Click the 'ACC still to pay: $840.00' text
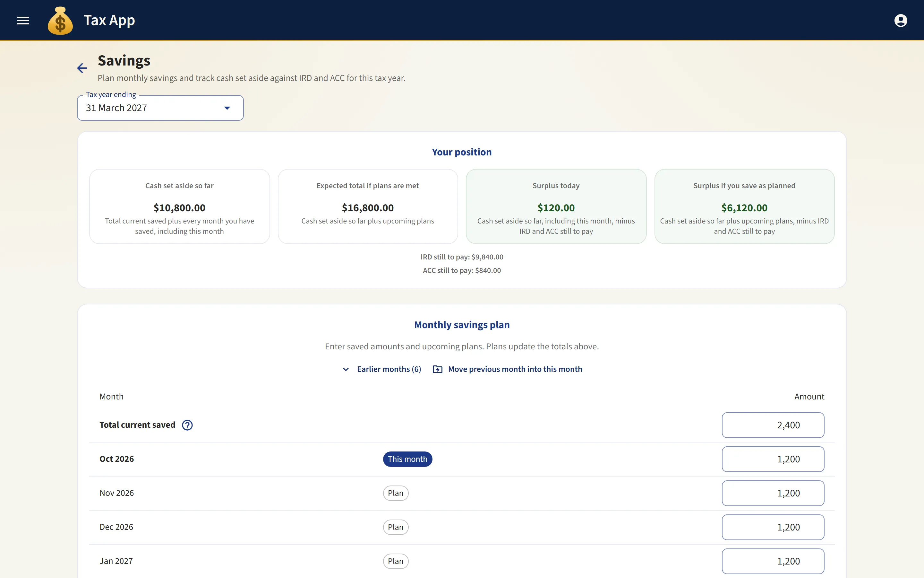 click(462, 270)
